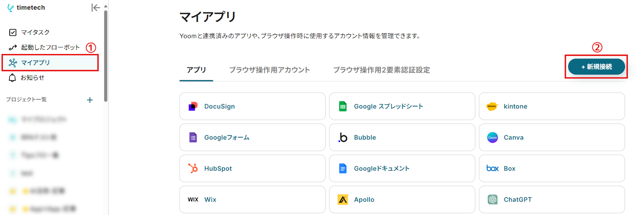Click the sidebar vertical scrollbar
The width and height of the screenshot is (644, 215).
tap(105, 56)
